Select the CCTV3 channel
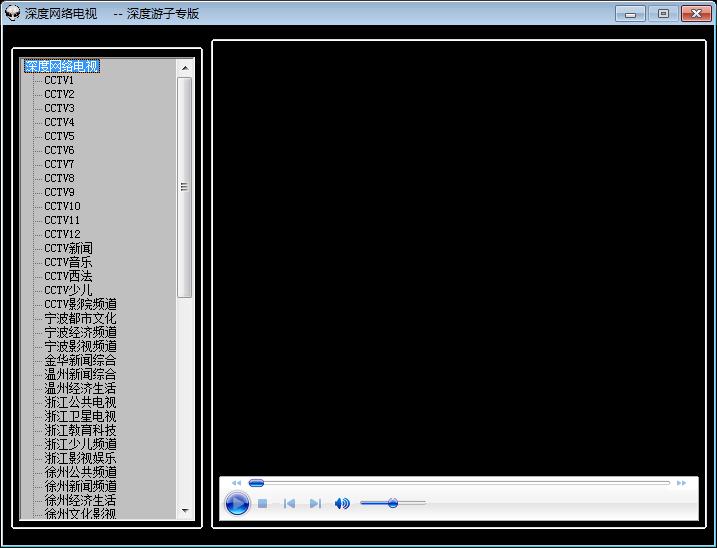 coord(59,108)
